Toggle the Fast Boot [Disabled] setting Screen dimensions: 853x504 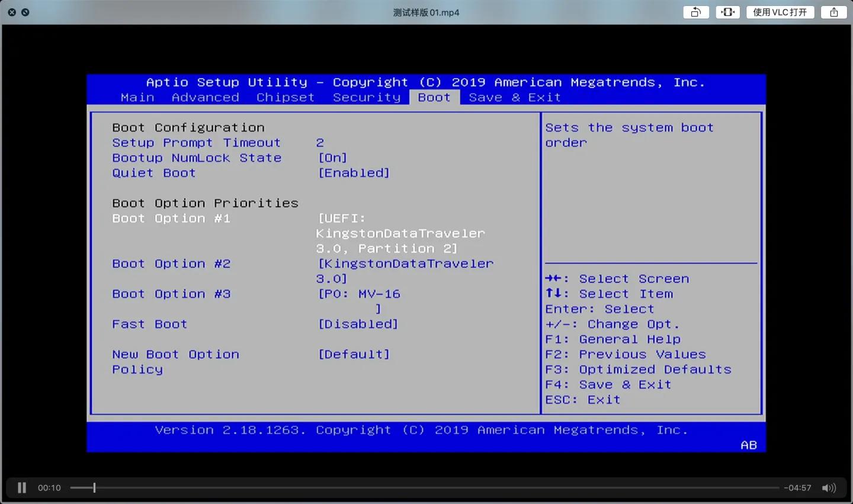358,324
